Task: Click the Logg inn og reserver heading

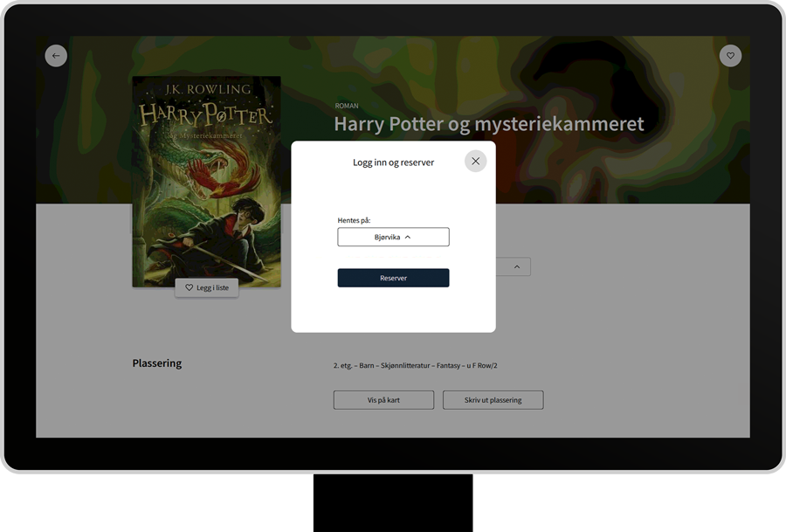Action: [x=393, y=162]
